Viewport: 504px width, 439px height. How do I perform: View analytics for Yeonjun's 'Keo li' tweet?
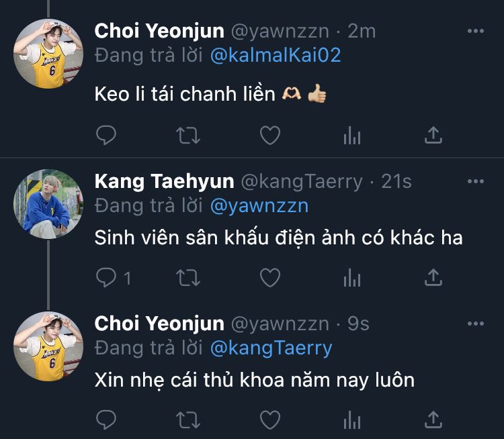[351, 136]
